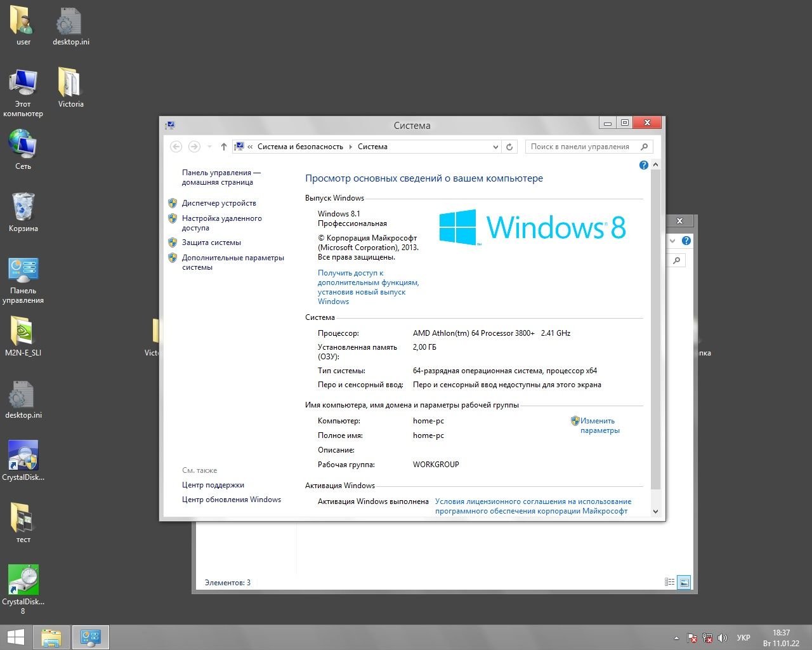Click the vertical scrollbar thumb in Система
Image resolution: width=812 pixels, height=650 pixels.
(x=655, y=329)
